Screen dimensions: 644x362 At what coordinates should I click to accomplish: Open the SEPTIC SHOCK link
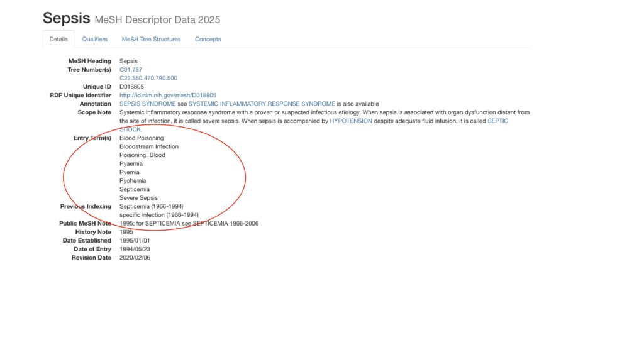pyautogui.click(x=497, y=121)
